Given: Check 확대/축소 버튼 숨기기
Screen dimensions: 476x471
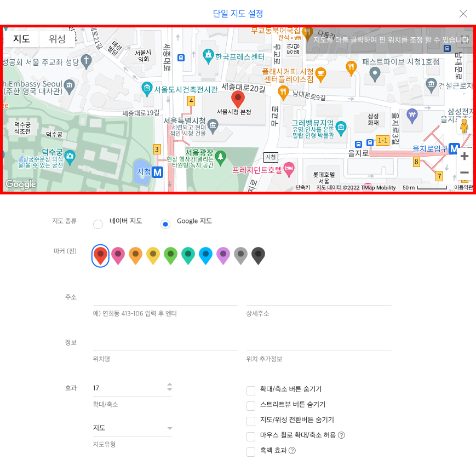Looking at the screenshot, I should (251, 390).
